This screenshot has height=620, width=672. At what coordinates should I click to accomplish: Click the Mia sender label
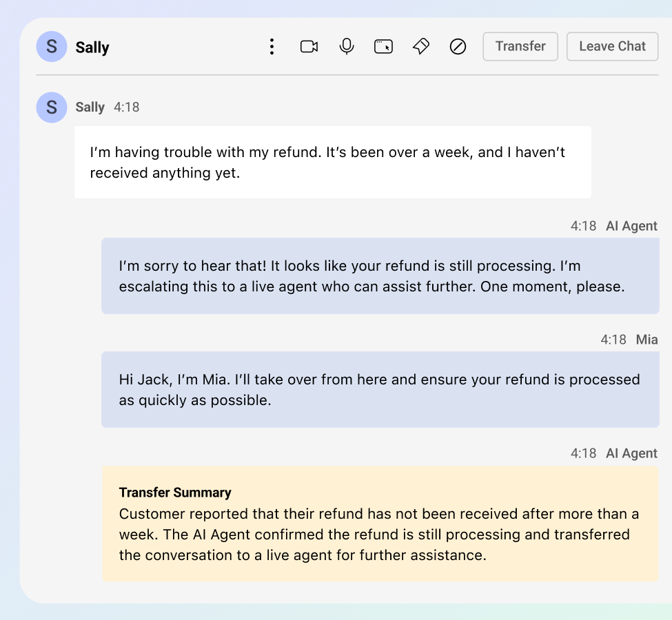pos(646,340)
